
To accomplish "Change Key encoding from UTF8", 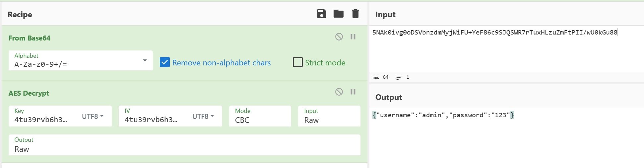I will pos(93,116).
